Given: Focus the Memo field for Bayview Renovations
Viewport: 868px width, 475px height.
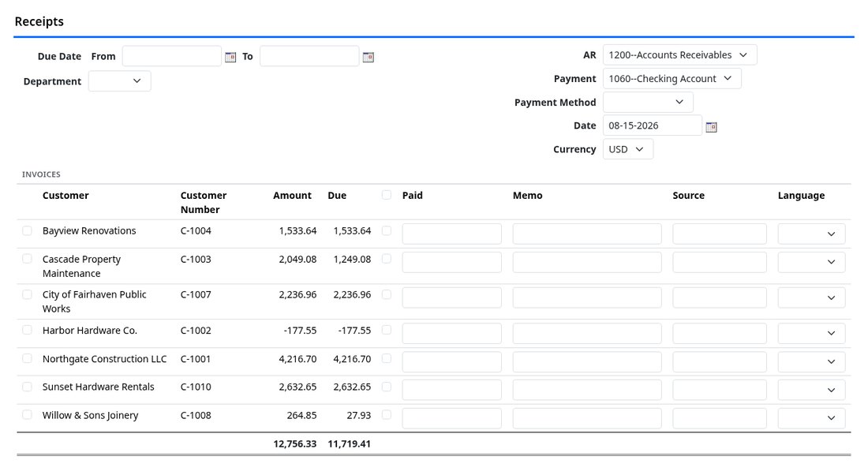Looking at the screenshot, I should click(587, 234).
